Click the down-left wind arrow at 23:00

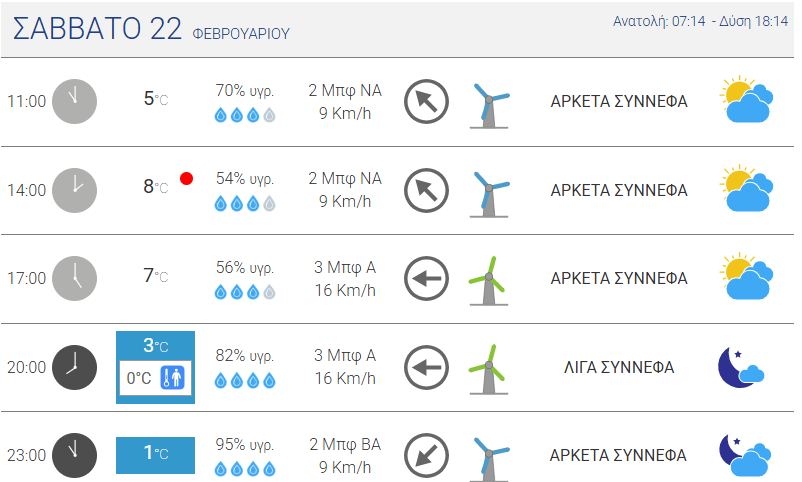click(x=427, y=455)
